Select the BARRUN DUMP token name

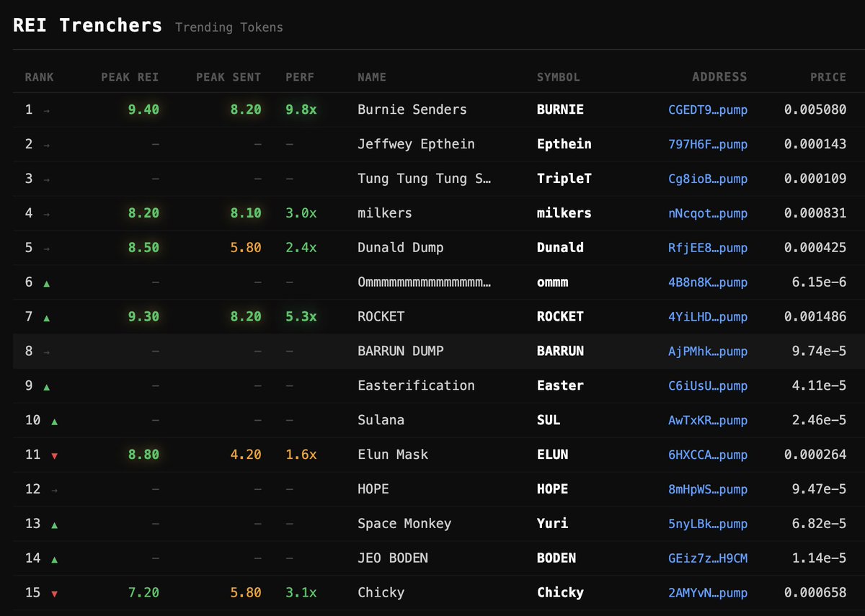401,352
